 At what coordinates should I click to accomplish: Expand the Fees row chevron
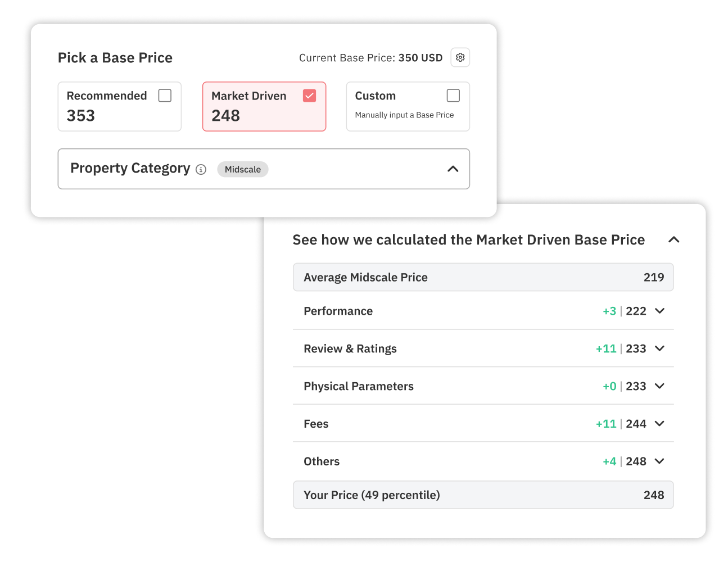(660, 424)
